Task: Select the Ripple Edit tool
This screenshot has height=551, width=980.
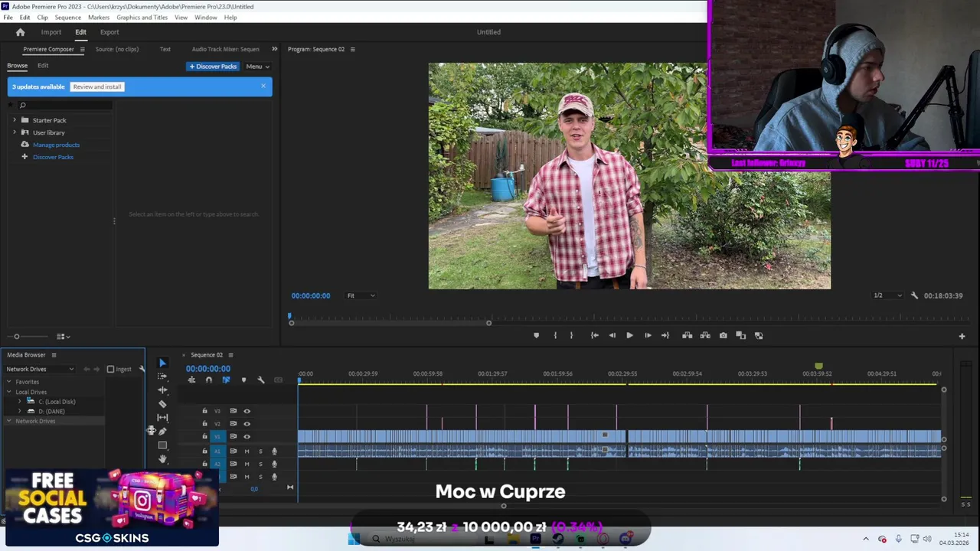Action: [162, 390]
